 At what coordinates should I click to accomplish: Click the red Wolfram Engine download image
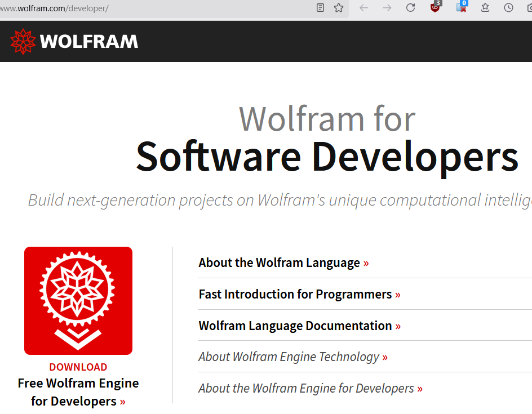[78, 301]
